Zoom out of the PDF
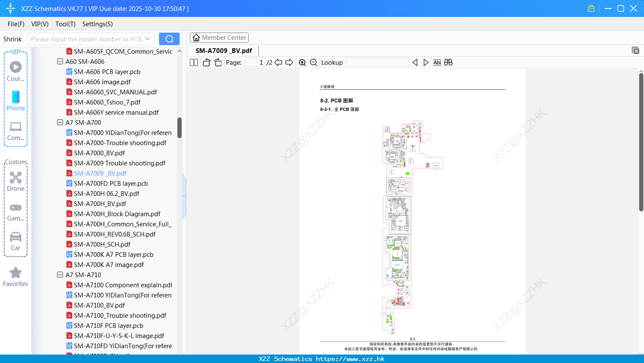 tap(313, 62)
